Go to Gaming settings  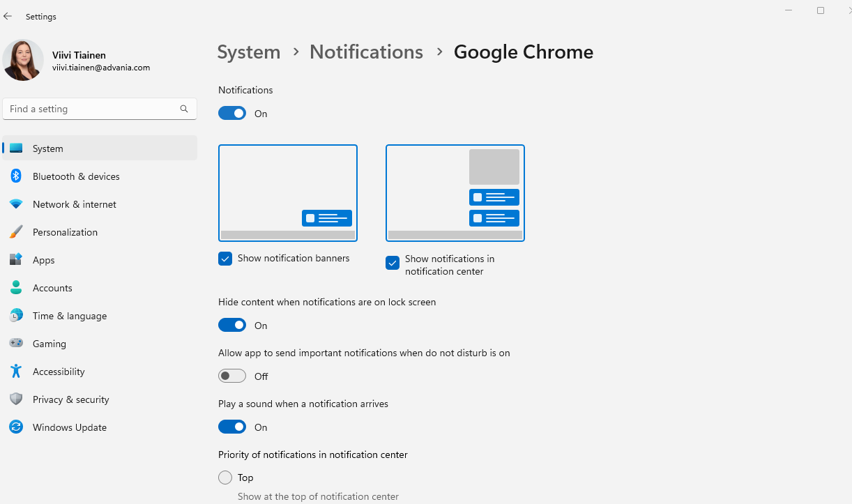tap(100, 344)
